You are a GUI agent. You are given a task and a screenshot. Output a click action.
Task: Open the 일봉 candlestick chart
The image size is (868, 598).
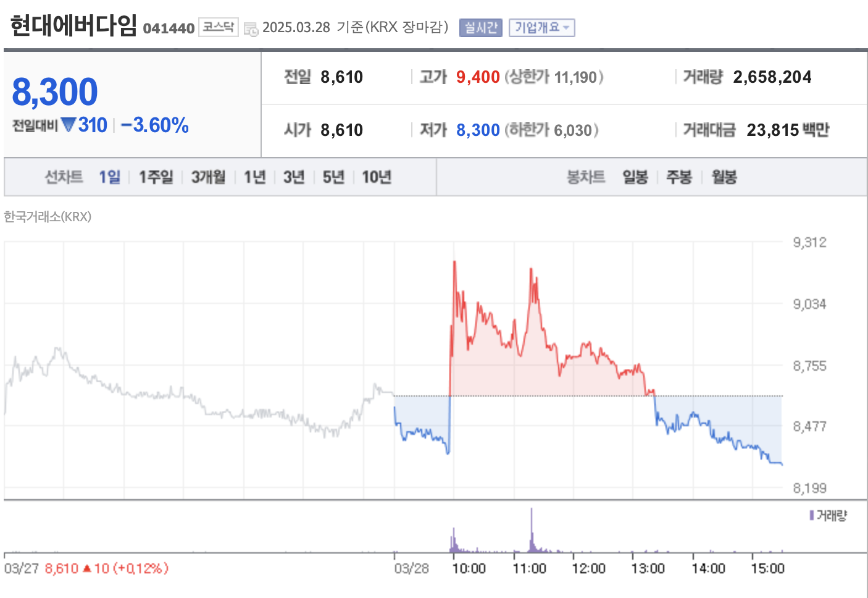[635, 177]
